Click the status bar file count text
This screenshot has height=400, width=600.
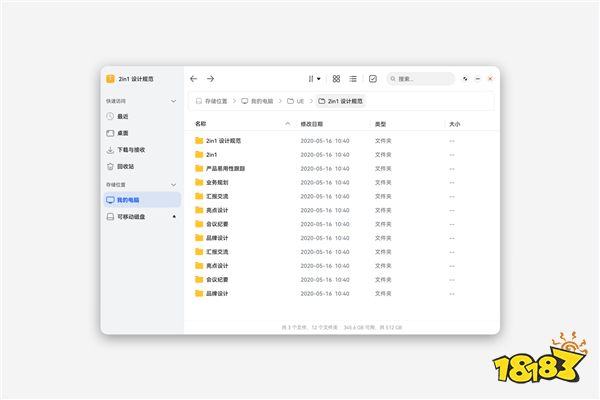coord(310,328)
